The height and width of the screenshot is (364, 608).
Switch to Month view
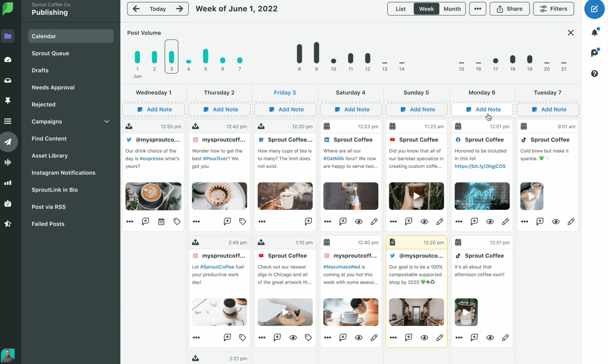click(452, 9)
